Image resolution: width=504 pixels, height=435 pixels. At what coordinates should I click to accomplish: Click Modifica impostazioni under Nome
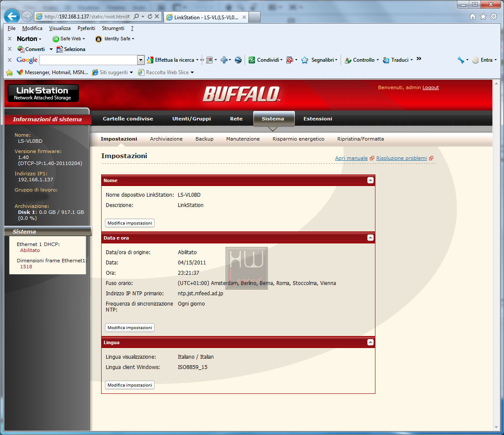coord(130,223)
